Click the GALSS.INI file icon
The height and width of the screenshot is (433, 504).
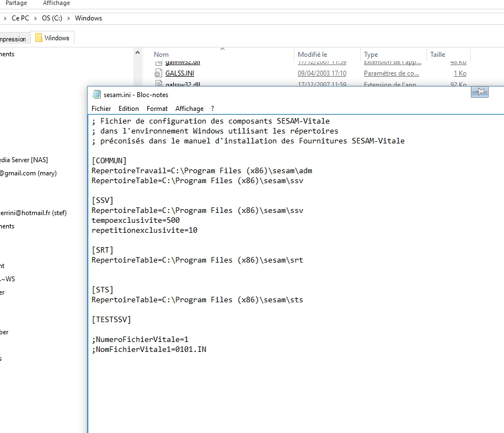click(x=158, y=73)
